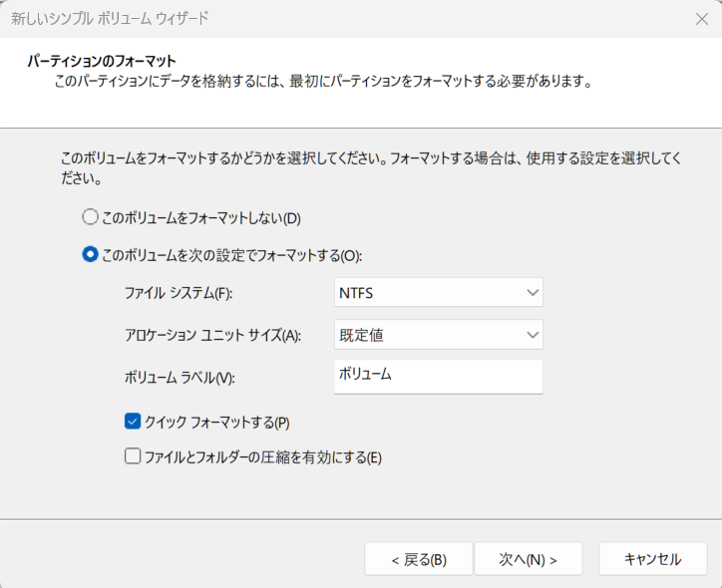Click the "アロケーション ユニット サイズ(A):" label
Image resolution: width=722 pixels, height=588 pixels.
[x=212, y=335]
